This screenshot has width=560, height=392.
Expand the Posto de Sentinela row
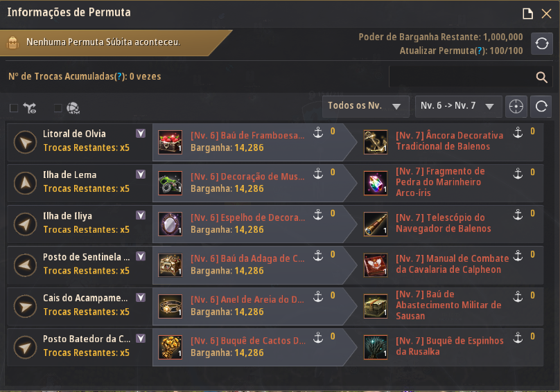coord(141,257)
